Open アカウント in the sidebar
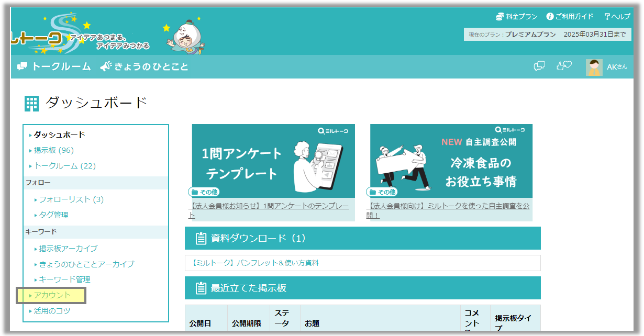Screen dimensions: 644x336 [52, 296]
